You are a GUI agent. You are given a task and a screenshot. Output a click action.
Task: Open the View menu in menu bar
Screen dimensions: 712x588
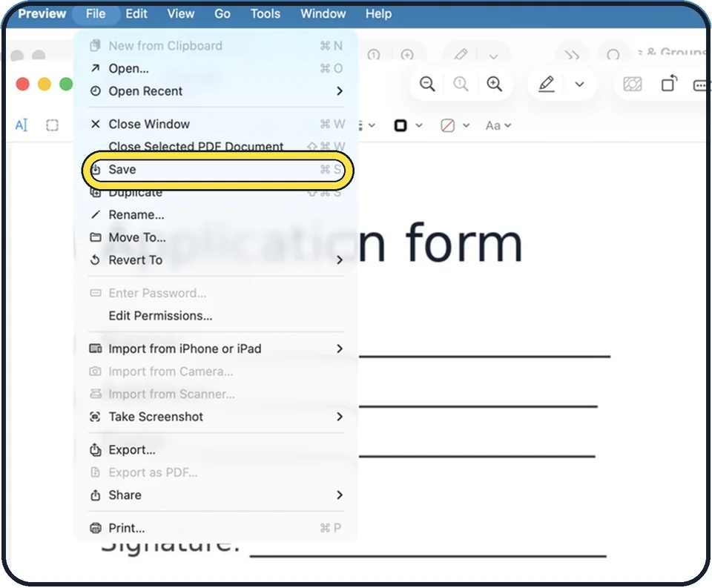(180, 13)
